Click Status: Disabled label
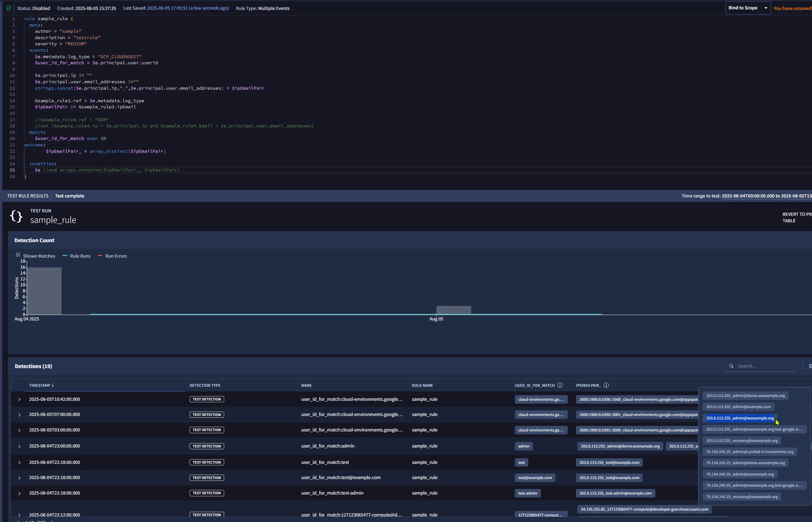This screenshot has width=812, height=522. point(34,8)
